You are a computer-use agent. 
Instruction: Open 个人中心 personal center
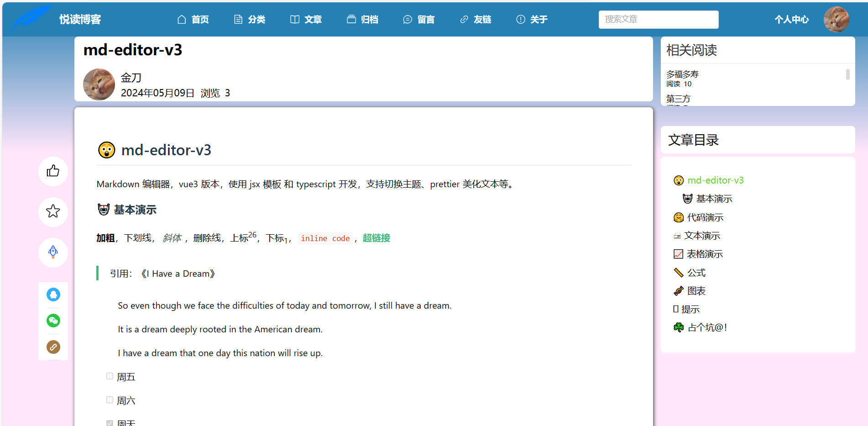coord(792,19)
